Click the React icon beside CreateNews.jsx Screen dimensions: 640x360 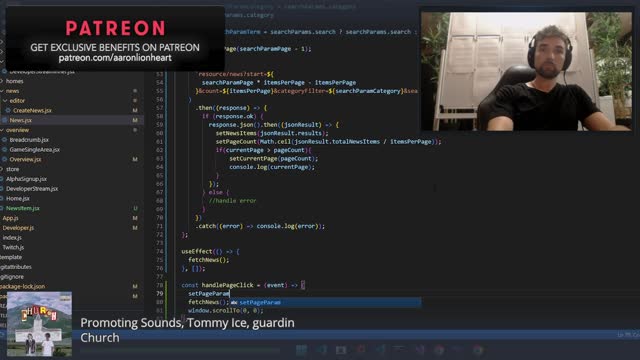[x=8, y=110]
